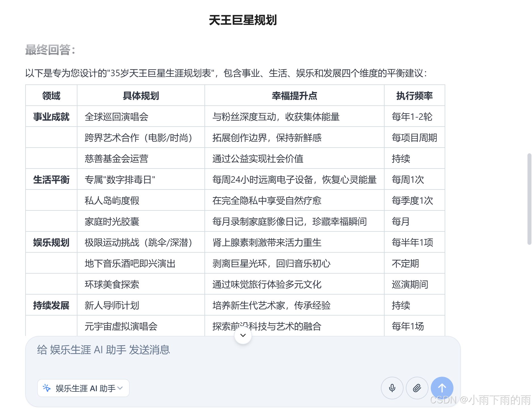Collapse the table using the circular chevron button
The width and height of the screenshot is (532, 409).
pyautogui.click(x=243, y=335)
